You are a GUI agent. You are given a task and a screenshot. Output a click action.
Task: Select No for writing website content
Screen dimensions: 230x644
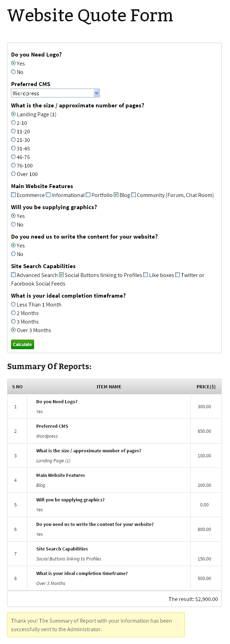click(x=14, y=254)
